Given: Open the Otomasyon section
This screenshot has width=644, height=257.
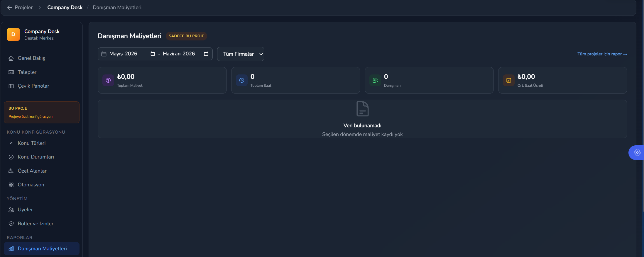Looking at the screenshot, I should [x=42, y=185].
